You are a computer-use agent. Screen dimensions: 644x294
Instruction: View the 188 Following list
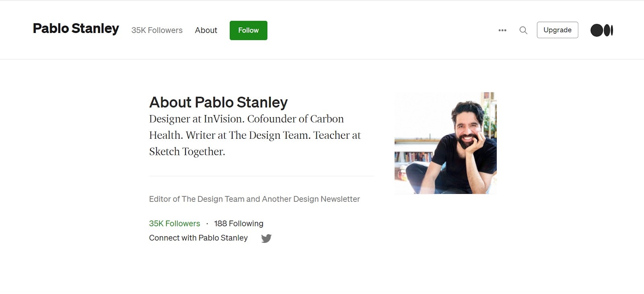pos(239,224)
